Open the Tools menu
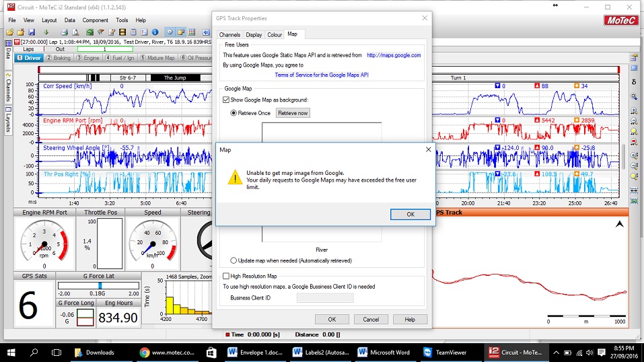Screen dimensions: 644x362 122,20
